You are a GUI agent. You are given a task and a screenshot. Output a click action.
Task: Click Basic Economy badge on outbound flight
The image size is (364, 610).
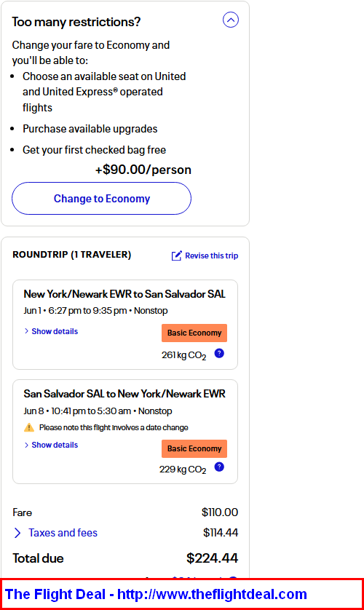click(194, 333)
